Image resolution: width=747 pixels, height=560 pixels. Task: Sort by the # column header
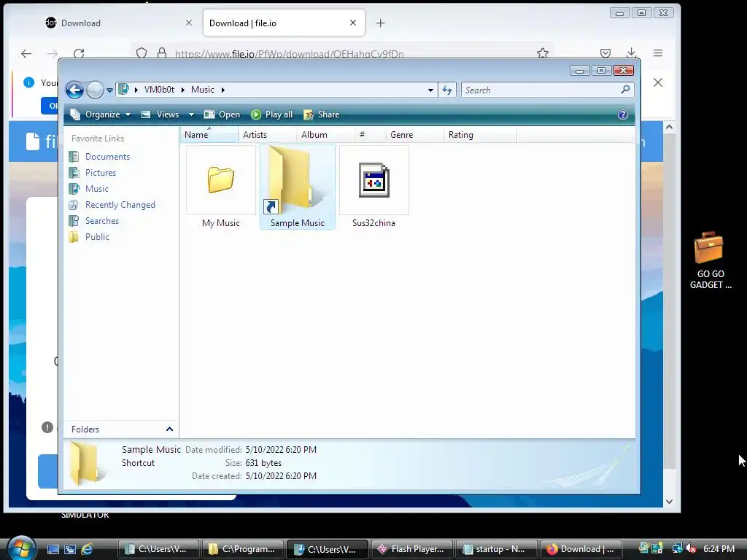tap(370, 135)
